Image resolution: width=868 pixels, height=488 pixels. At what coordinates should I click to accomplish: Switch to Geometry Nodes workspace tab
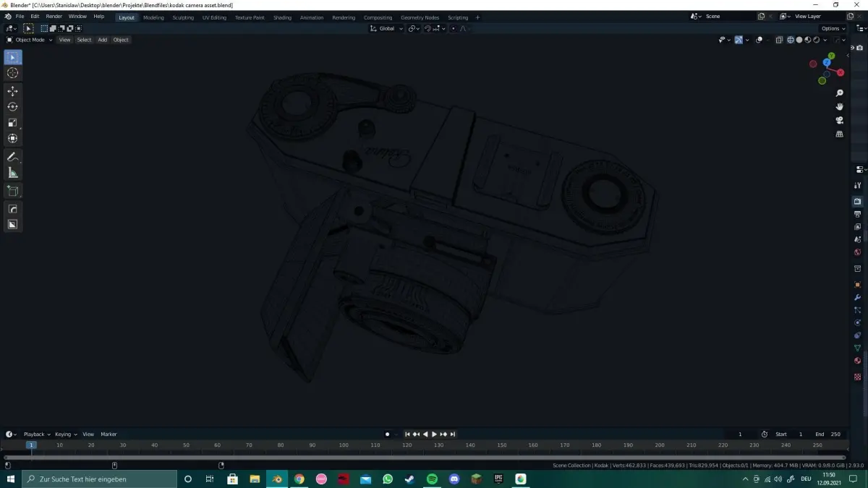[x=420, y=17]
